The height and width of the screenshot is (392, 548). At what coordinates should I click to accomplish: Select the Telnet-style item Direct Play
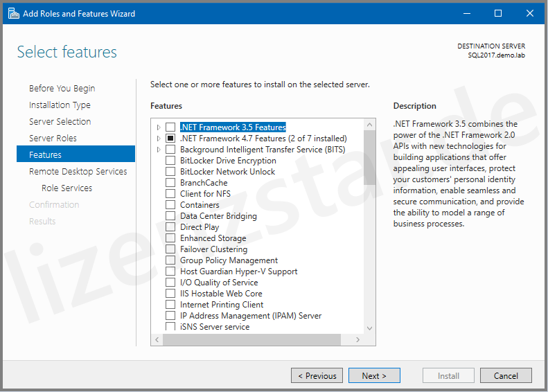tap(200, 227)
